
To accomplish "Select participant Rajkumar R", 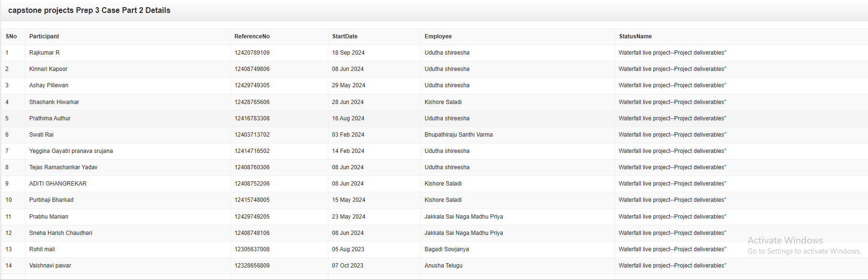I will click(45, 53).
